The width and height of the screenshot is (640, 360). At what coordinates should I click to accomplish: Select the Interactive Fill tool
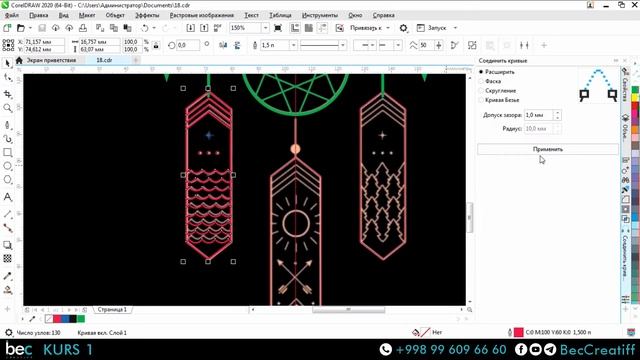click(7, 290)
